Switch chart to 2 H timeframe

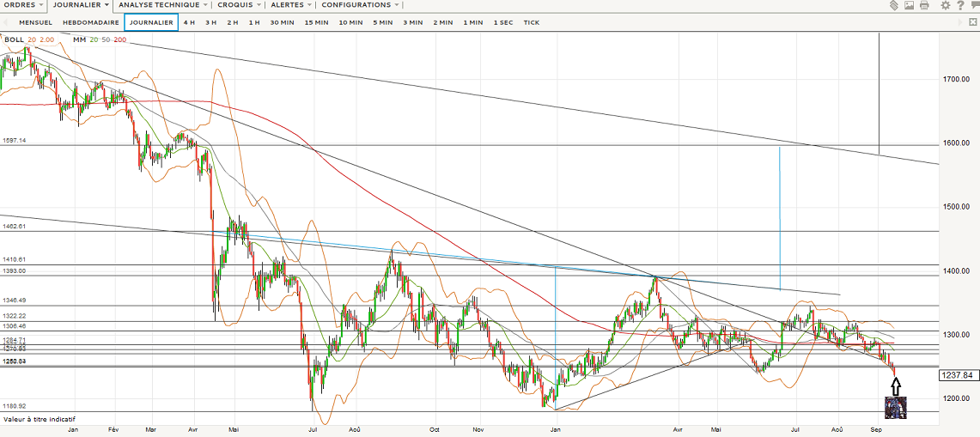(233, 22)
